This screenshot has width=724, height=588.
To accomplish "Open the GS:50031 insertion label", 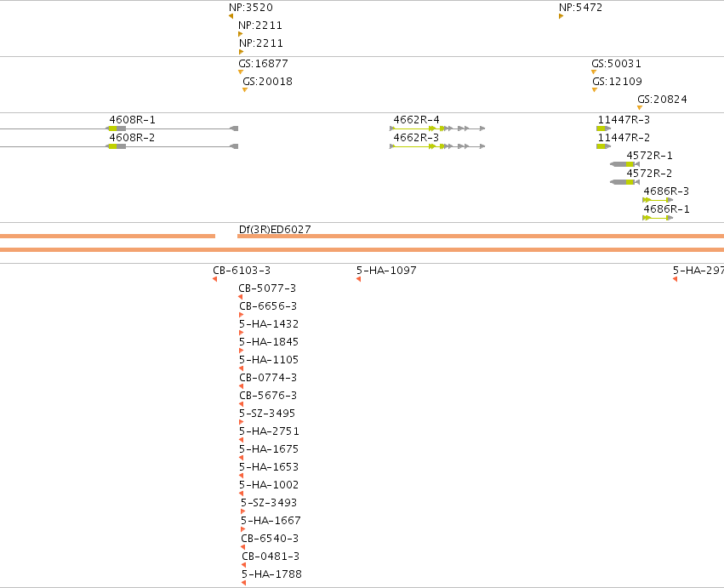I will click(616, 63).
